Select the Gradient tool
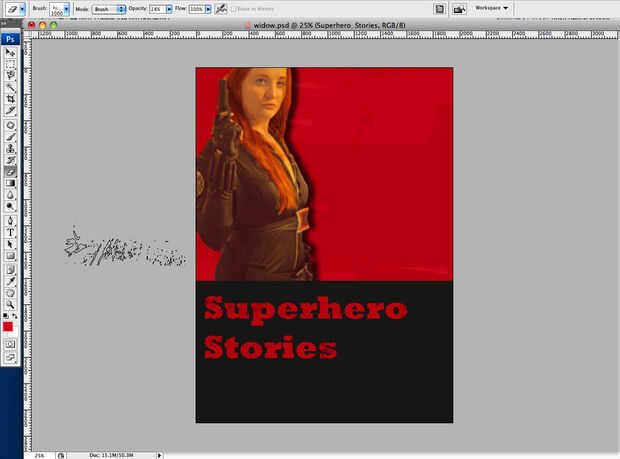620x459 pixels. coord(10,183)
